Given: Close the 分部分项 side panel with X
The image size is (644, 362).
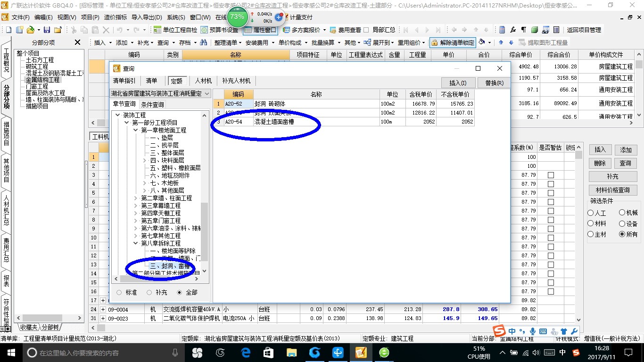Looking at the screenshot, I should pos(78,42).
